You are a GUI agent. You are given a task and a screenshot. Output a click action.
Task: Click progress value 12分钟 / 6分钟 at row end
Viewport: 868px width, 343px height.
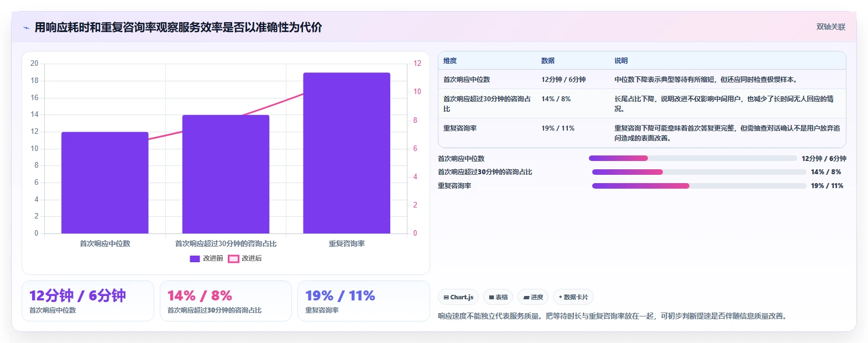tap(824, 158)
